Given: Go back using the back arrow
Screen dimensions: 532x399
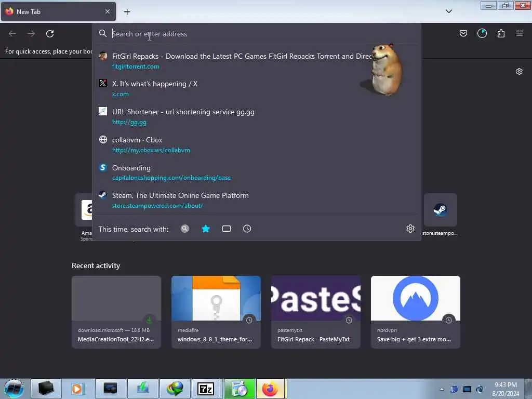Looking at the screenshot, I should coord(12,34).
